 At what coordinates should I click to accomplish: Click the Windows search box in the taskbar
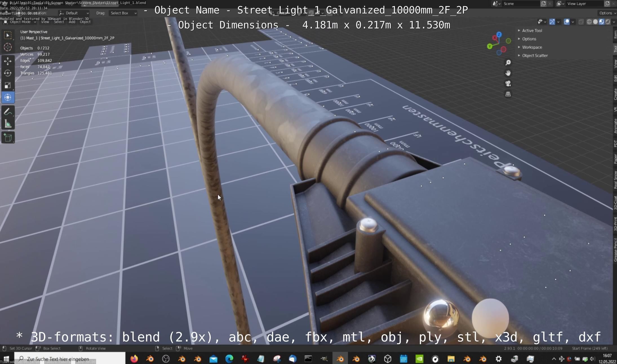click(70, 359)
